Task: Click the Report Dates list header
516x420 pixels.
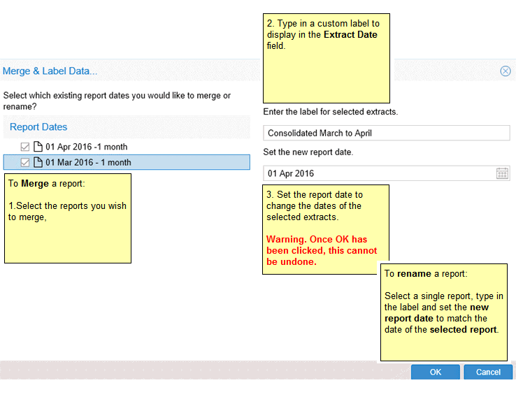Action: (x=38, y=127)
